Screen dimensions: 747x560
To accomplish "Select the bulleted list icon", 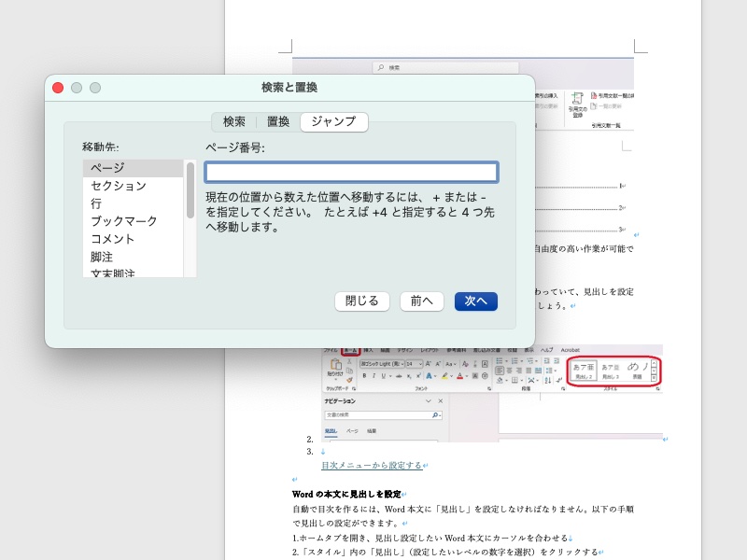I will (x=498, y=362).
